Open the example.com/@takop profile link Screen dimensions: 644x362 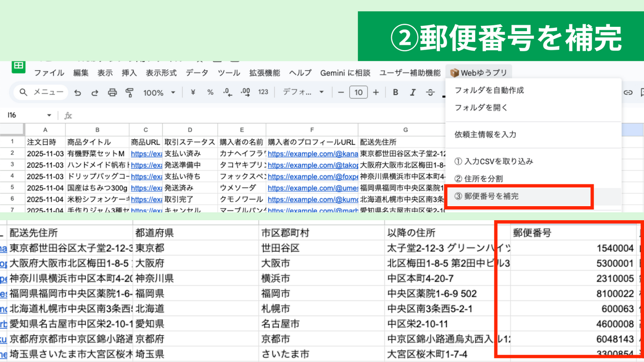tap(312, 165)
